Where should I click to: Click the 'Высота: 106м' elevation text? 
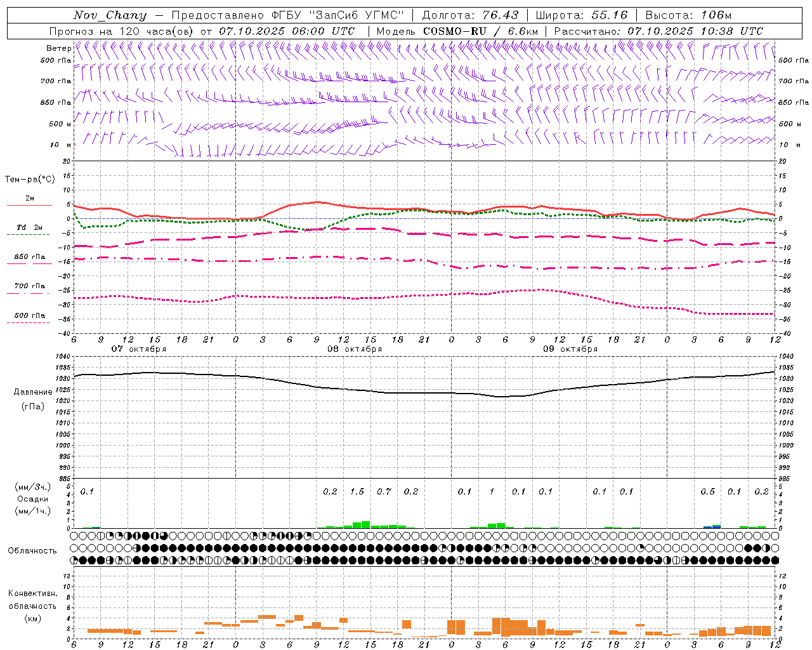tap(688, 15)
